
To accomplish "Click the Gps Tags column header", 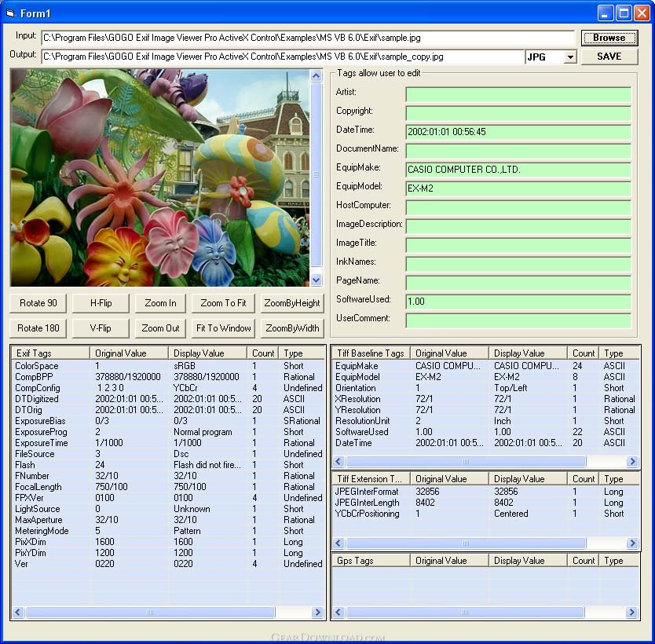I will click(371, 561).
